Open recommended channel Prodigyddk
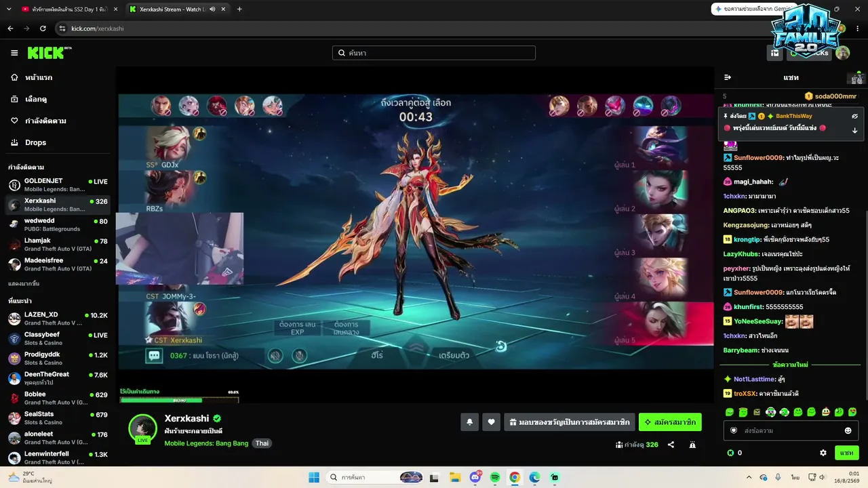868x488 pixels. [x=58, y=359]
